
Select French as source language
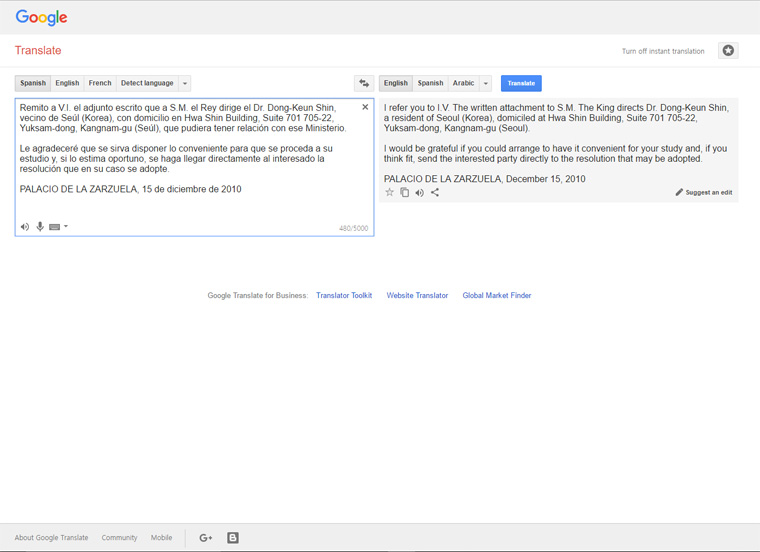click(x=100, y=83)
